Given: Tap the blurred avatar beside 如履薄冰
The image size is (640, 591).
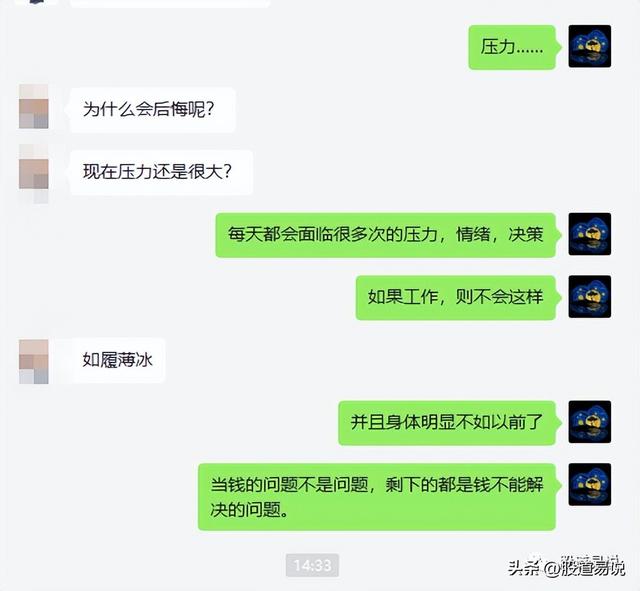Looking at the screenshot, I should (34, 362).
